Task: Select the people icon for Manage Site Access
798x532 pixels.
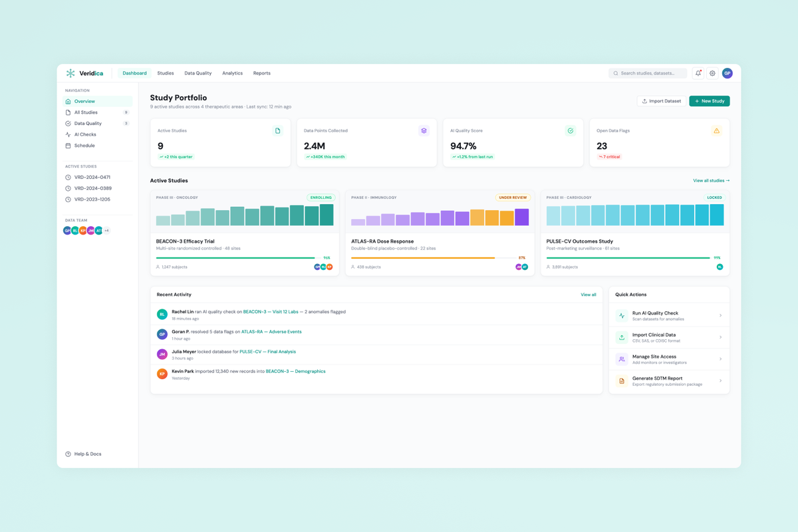Action: point(622,359)
